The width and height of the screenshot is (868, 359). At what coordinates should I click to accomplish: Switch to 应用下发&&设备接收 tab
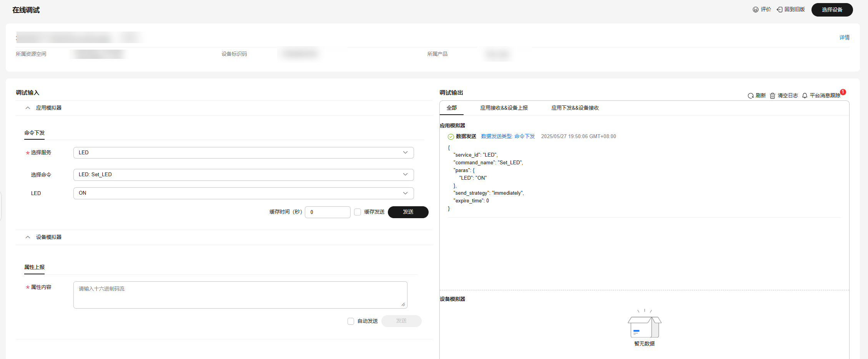(x=575, y=108)
